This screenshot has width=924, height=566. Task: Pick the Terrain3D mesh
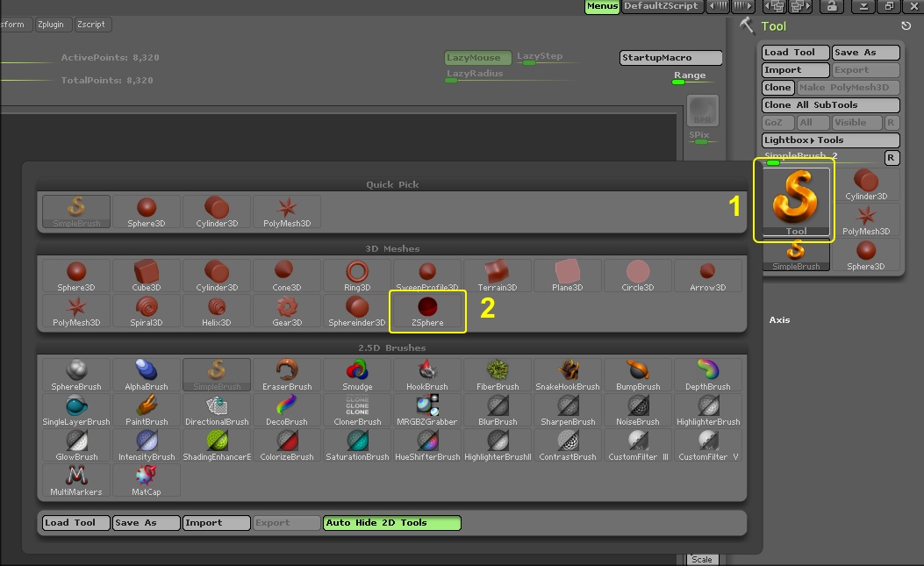[x=498, y=274]
